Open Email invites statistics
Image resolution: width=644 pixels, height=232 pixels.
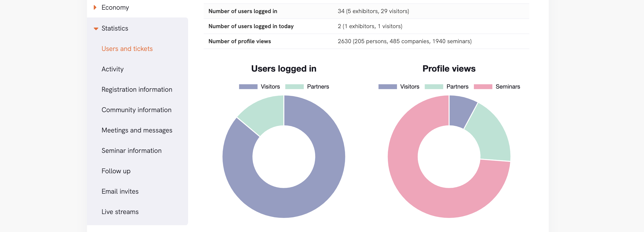coord(120,191)
